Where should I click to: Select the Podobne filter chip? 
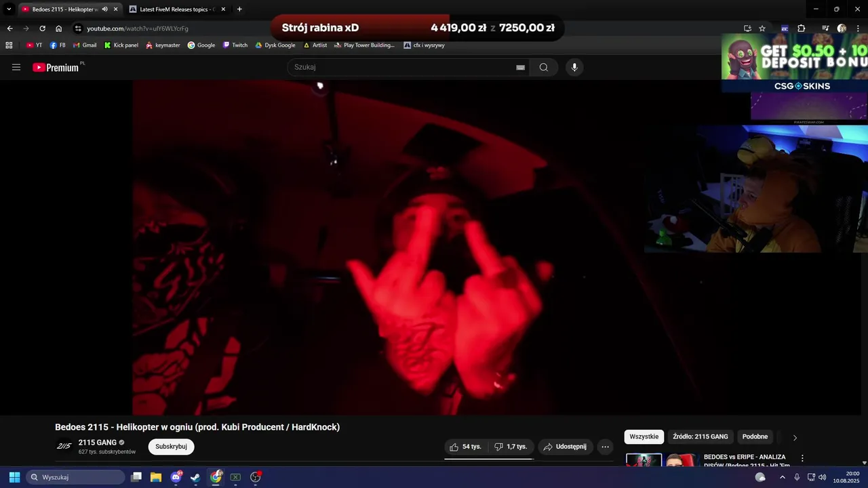coord(755,436)
